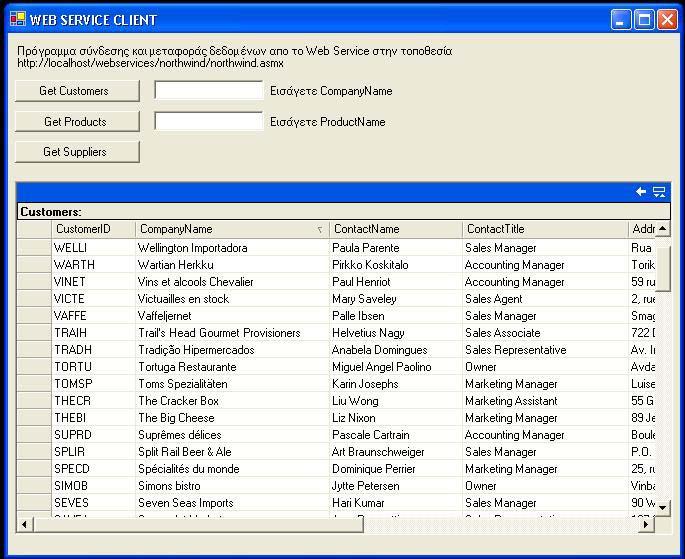Focus the CompanyName input field
Image resolution: width=685 pixels, height=559 pixels.
click(x=209, y=90)
